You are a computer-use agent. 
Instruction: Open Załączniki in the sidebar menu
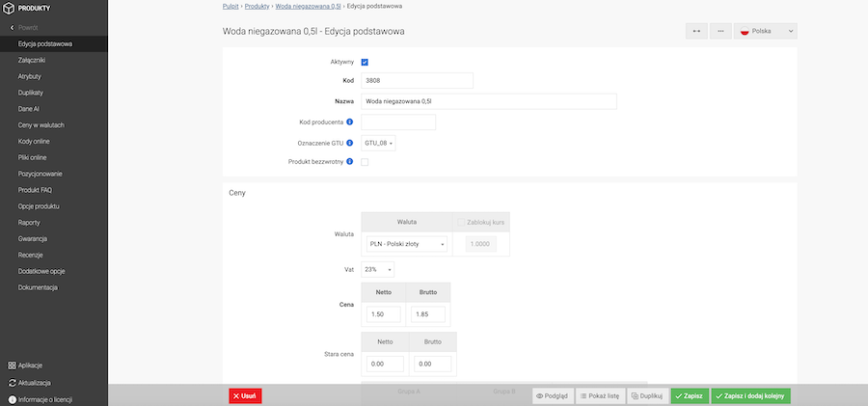point(32,60)
